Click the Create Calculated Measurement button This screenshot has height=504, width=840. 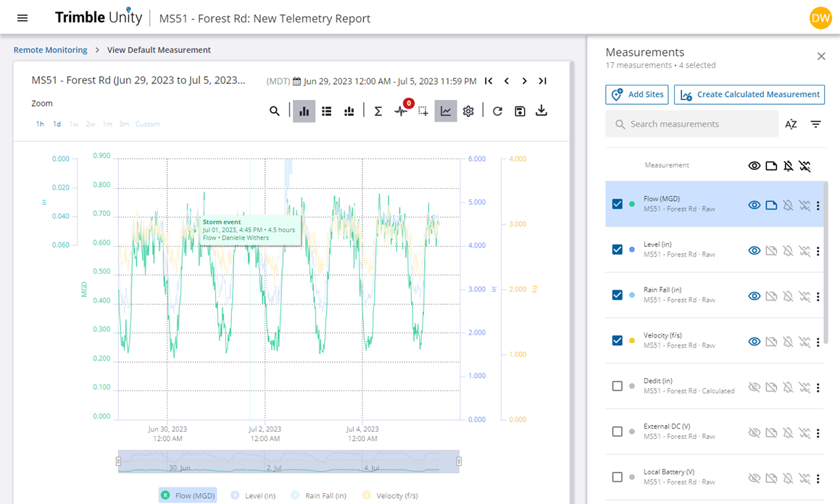coord(749,94)
